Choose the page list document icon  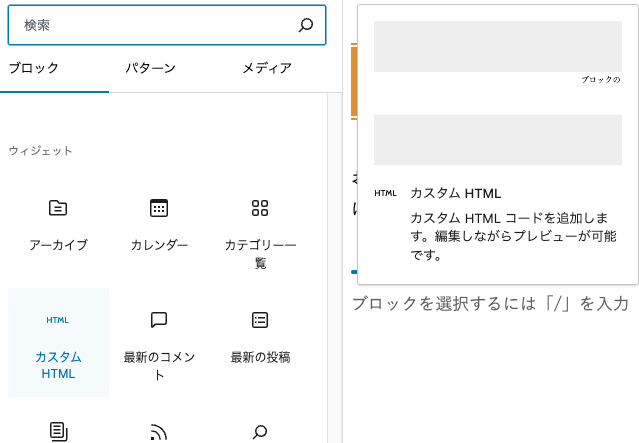58,432
